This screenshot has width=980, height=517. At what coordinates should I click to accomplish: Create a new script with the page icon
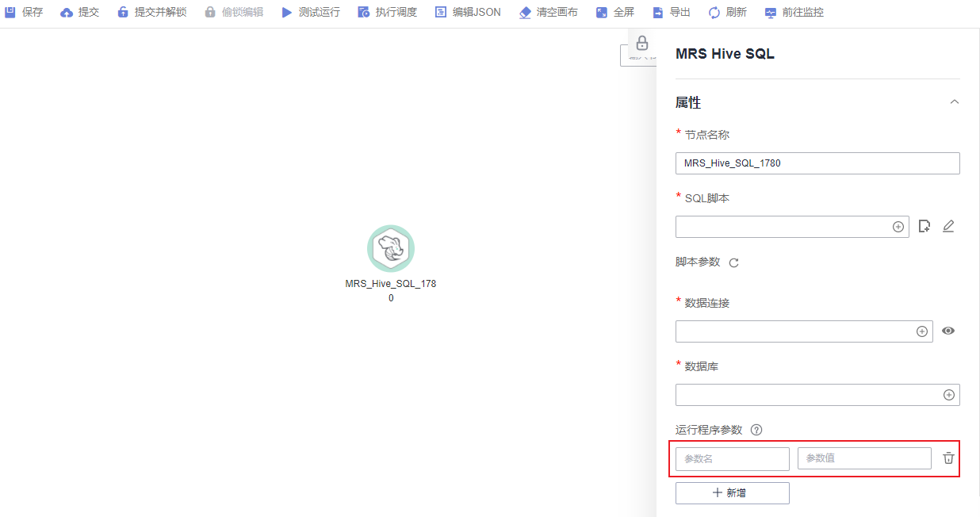924,226
